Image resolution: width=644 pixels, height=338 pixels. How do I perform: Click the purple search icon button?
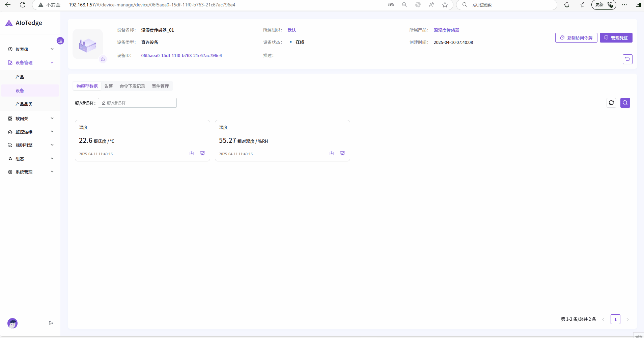pyautogui.click(x=625, y=103)
